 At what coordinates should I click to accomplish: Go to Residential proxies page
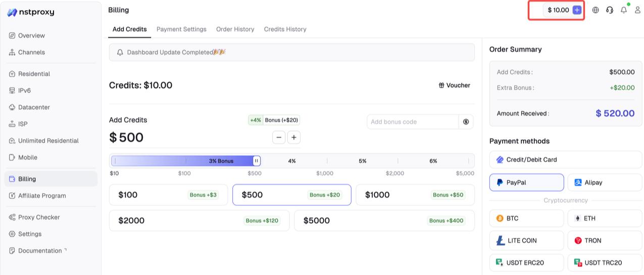[x=34, y=74]
